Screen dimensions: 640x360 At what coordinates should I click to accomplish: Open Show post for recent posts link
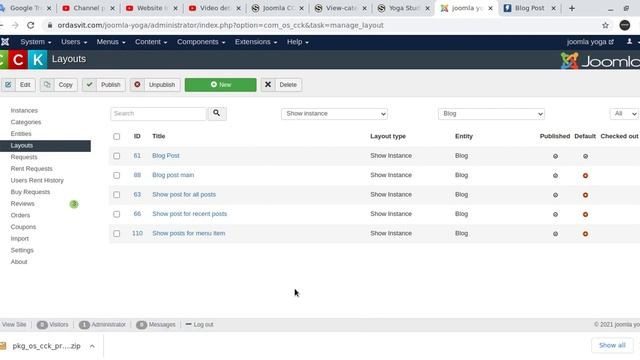[x=189, y=214]
